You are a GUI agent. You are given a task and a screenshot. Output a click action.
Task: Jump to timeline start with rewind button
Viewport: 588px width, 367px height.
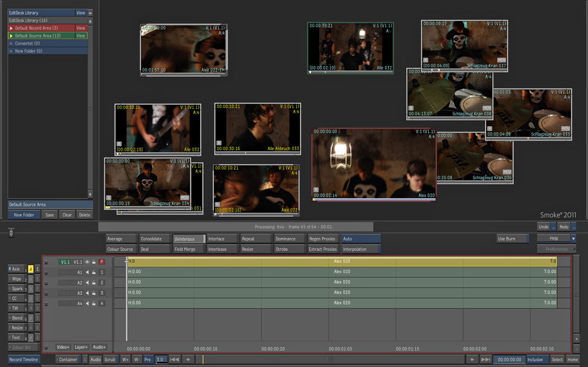174,360
